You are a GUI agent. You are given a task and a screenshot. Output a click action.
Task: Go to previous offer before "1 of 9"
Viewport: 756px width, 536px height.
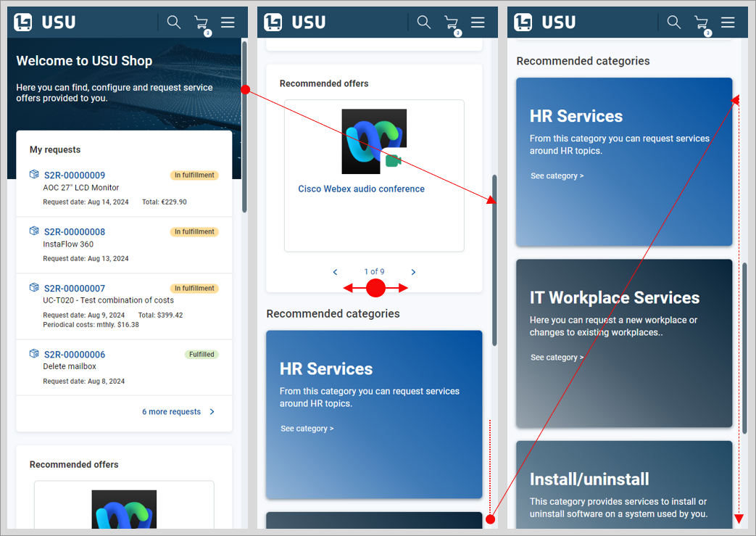(x=335, y=272)
